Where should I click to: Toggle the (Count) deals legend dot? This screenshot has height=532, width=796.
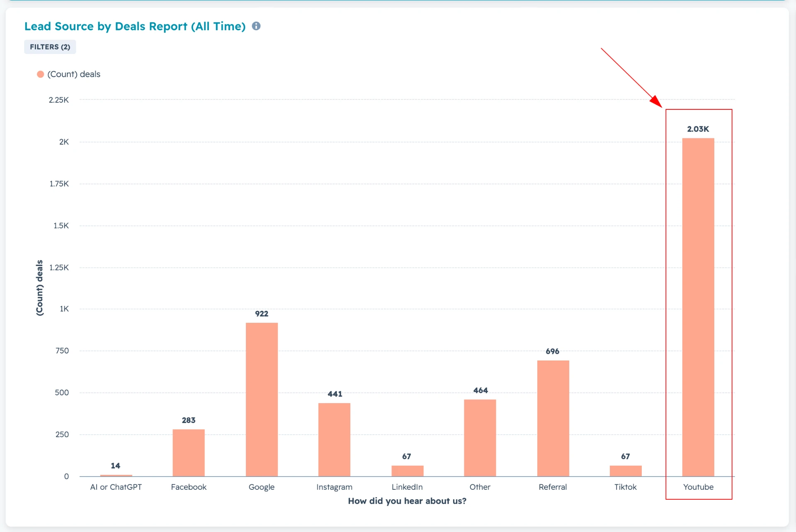click(x=40, y=74)
